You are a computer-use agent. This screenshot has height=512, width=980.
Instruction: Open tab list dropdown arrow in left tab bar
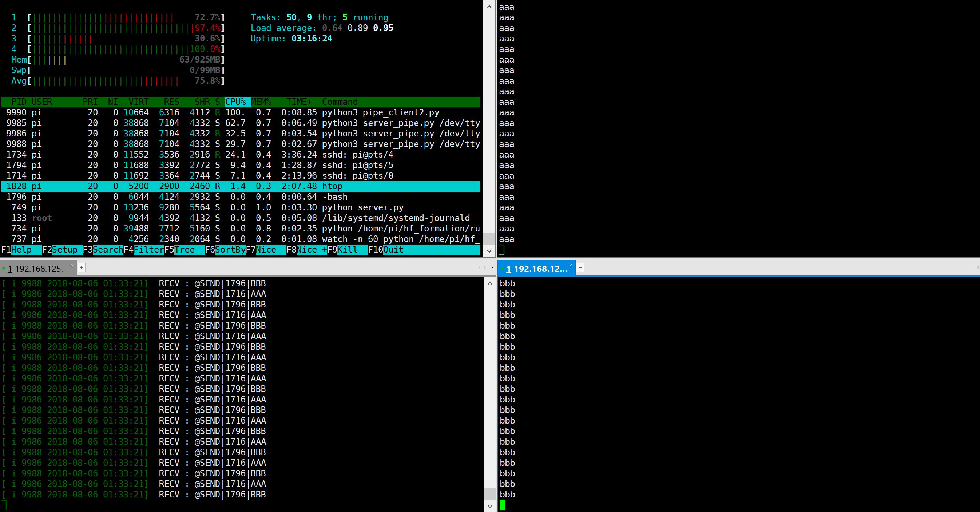[x=493, y=267]
